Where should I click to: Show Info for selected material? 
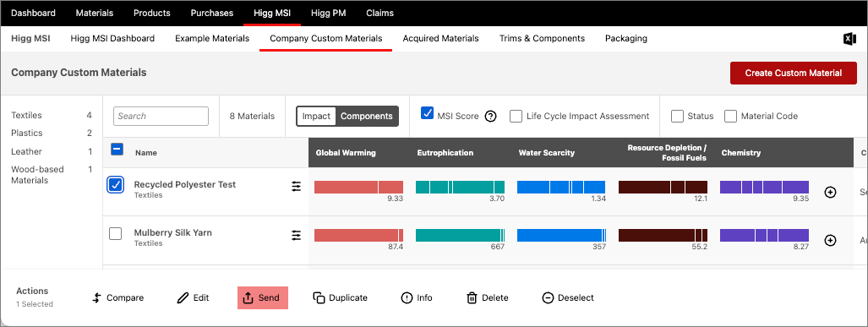(x=417, y=297)
